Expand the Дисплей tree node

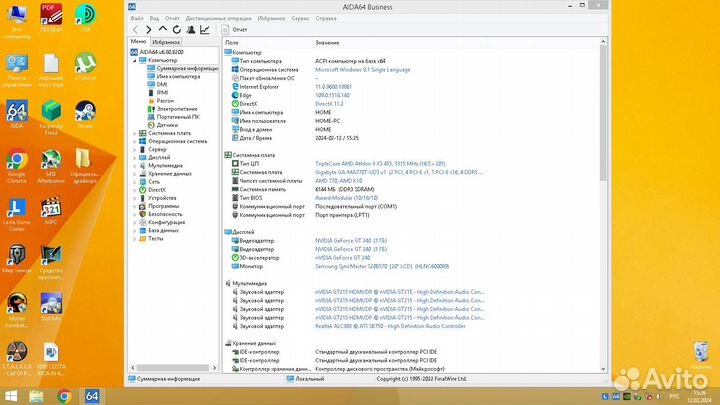[x=135, y=158]
